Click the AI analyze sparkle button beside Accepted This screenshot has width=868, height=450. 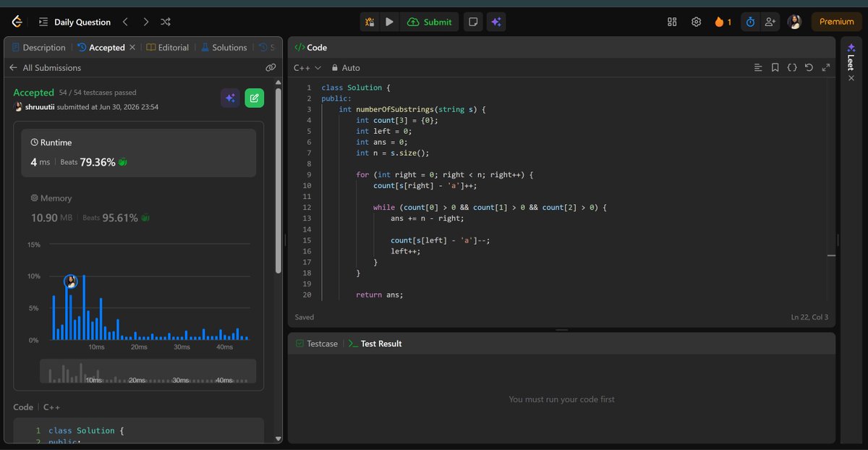[x=230, y=98]
